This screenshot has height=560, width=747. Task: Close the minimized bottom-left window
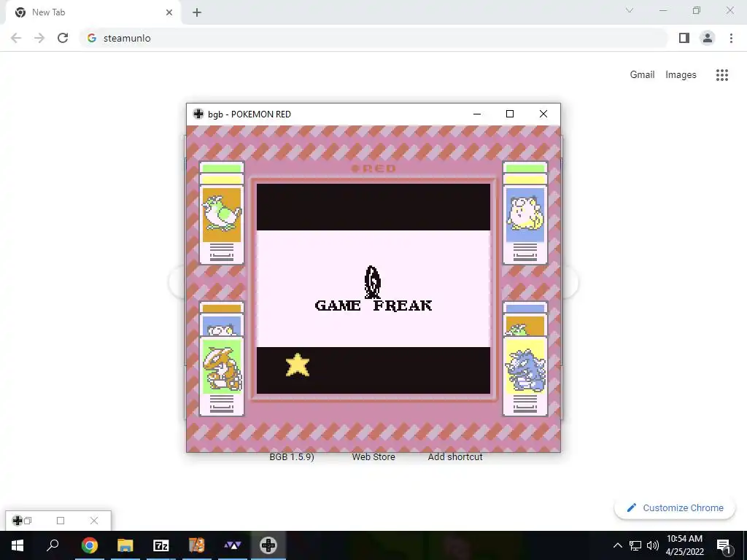pyautogui.click(x=94, y=521)
